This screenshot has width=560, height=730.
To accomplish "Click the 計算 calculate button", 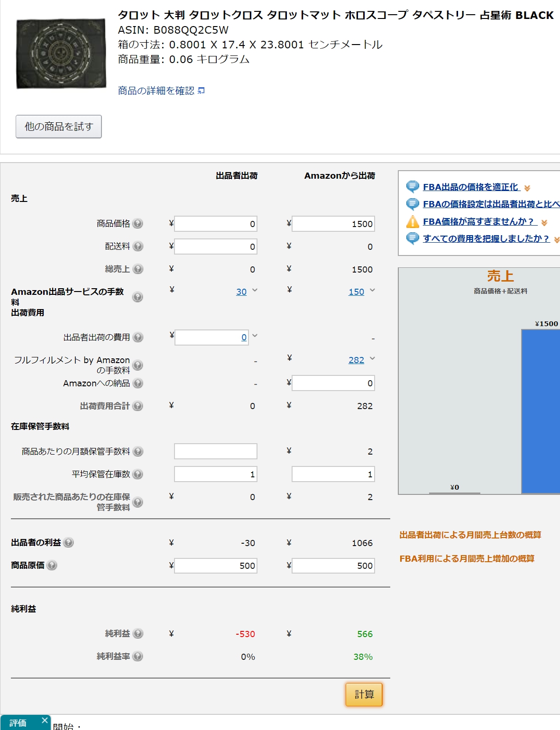I will click(x=364, y=694).
